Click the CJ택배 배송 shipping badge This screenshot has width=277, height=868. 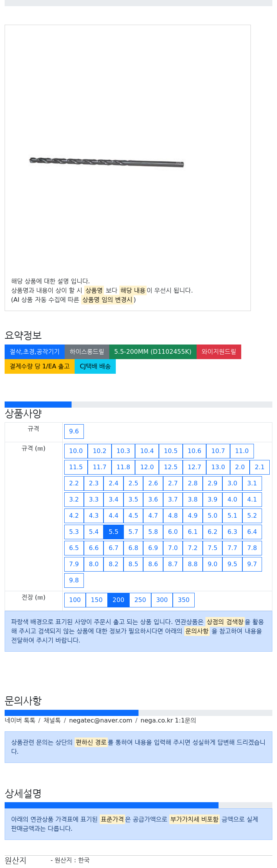click(x=95, y=366)
